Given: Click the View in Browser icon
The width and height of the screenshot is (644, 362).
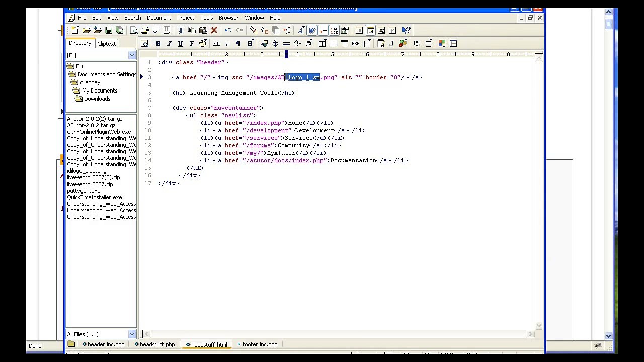Looking at the screenshot, I should 144,44.
